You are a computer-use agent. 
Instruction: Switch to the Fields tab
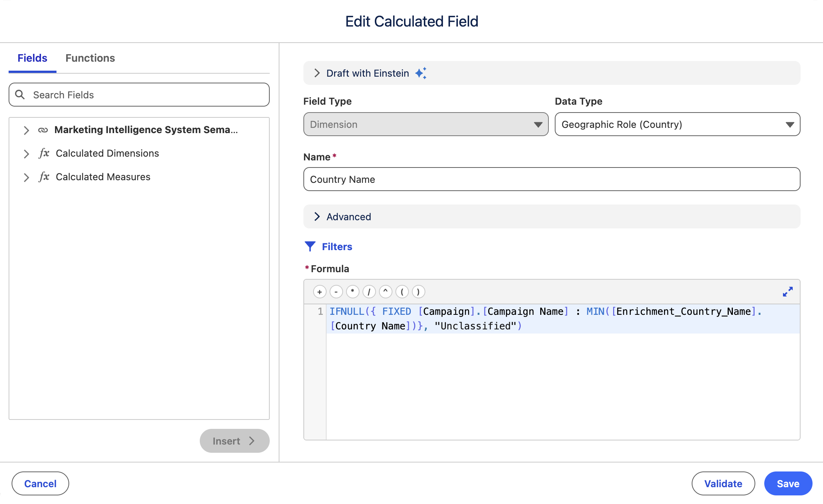point(33,58)
